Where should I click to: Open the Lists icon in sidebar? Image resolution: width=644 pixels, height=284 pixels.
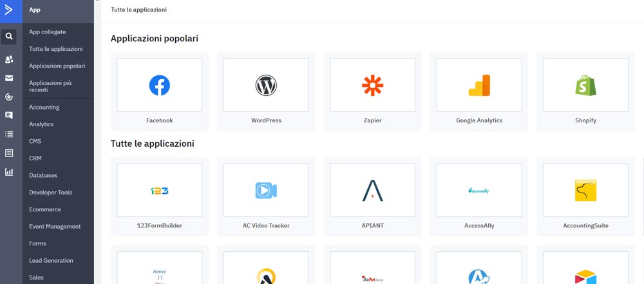tap(9, 134)
